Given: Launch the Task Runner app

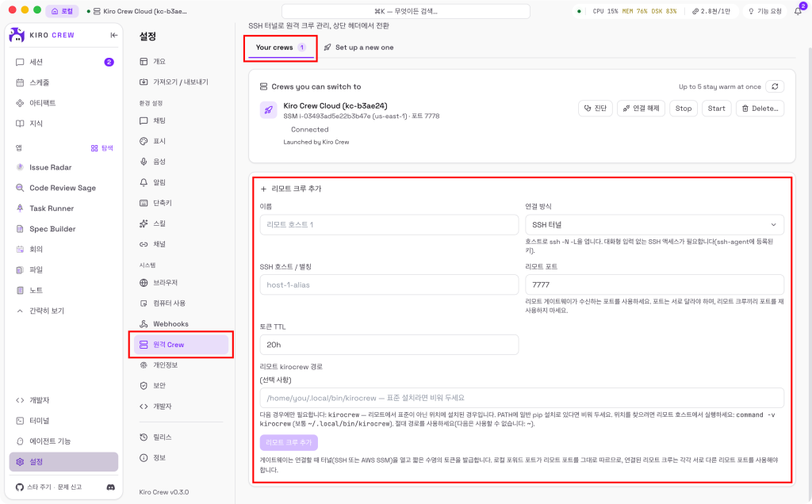Looking at the screenshot, I should pyautogui.click(x=63, y=208).
